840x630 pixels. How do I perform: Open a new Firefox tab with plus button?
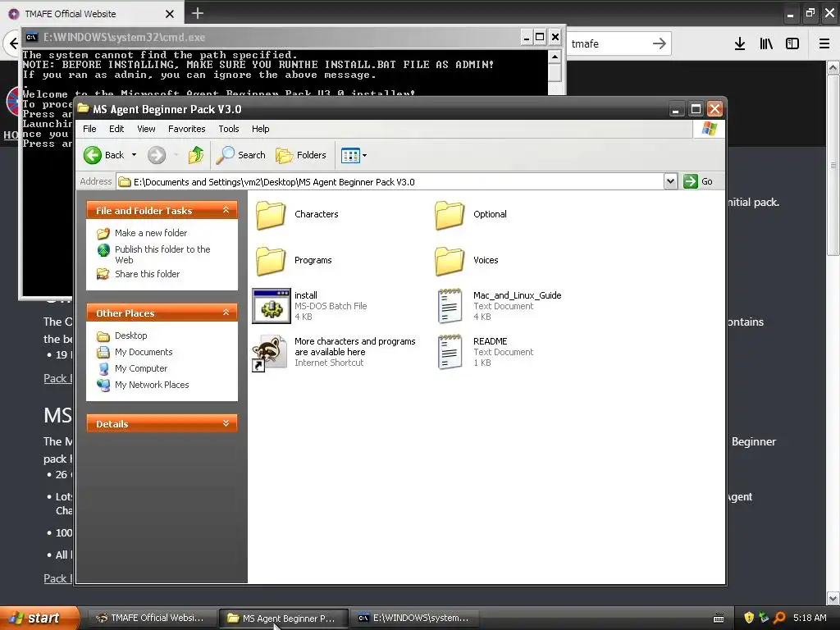click(198, 13)
